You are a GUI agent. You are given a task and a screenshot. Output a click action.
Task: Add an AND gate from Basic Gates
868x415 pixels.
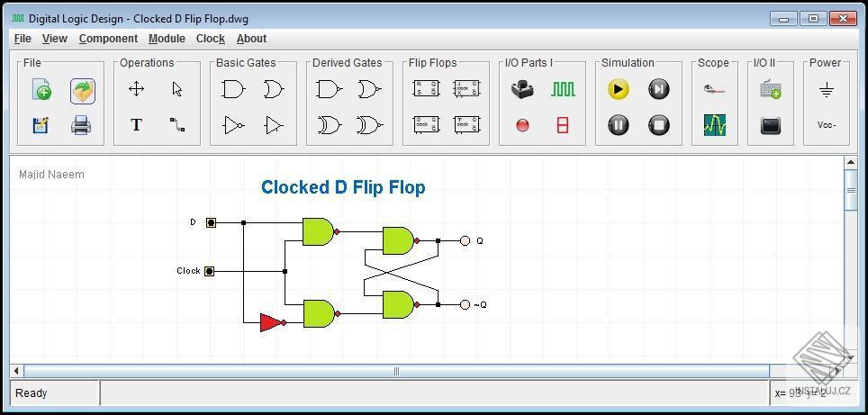pos(232,89)
